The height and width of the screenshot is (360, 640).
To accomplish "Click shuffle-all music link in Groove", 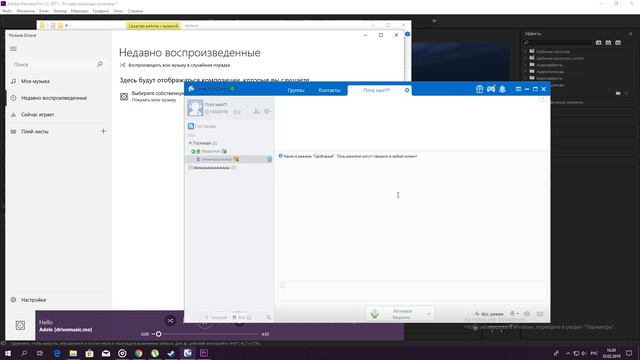I will [175, 65].
